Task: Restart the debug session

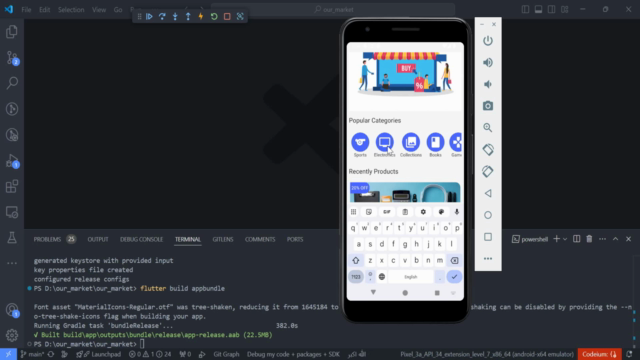Action: (x=214, y=16)
